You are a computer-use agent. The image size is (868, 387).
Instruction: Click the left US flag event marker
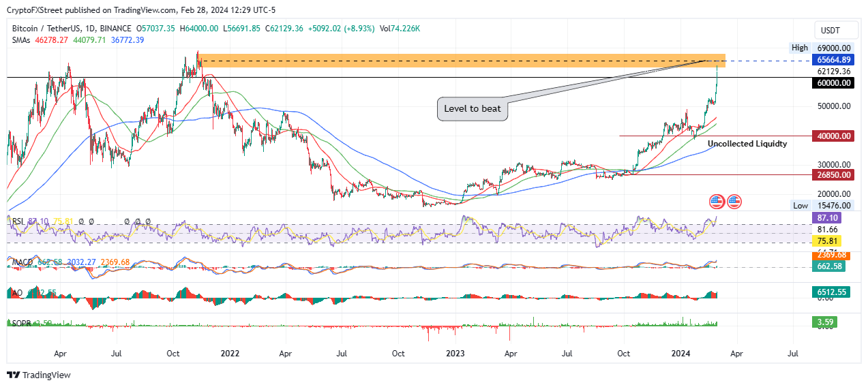click(717, 201)
